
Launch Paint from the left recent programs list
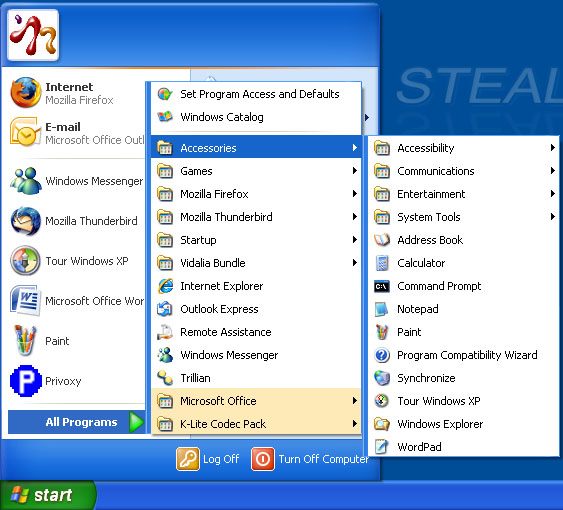[77, 341]
